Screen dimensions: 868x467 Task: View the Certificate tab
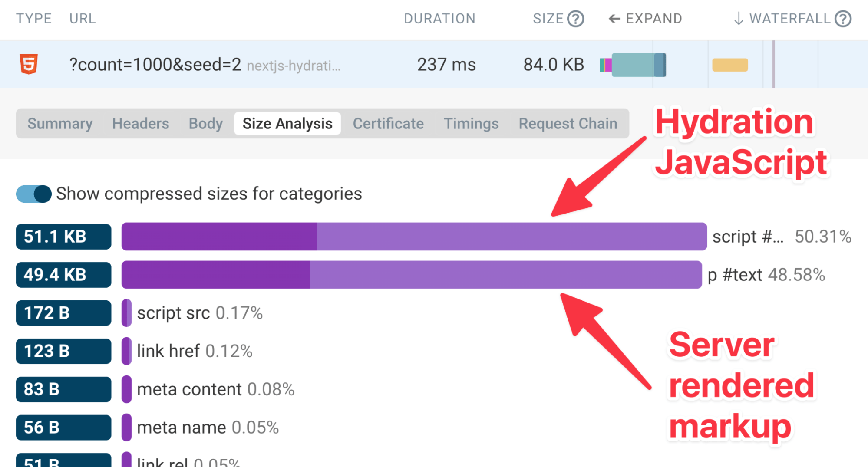[x=388, y=123]
